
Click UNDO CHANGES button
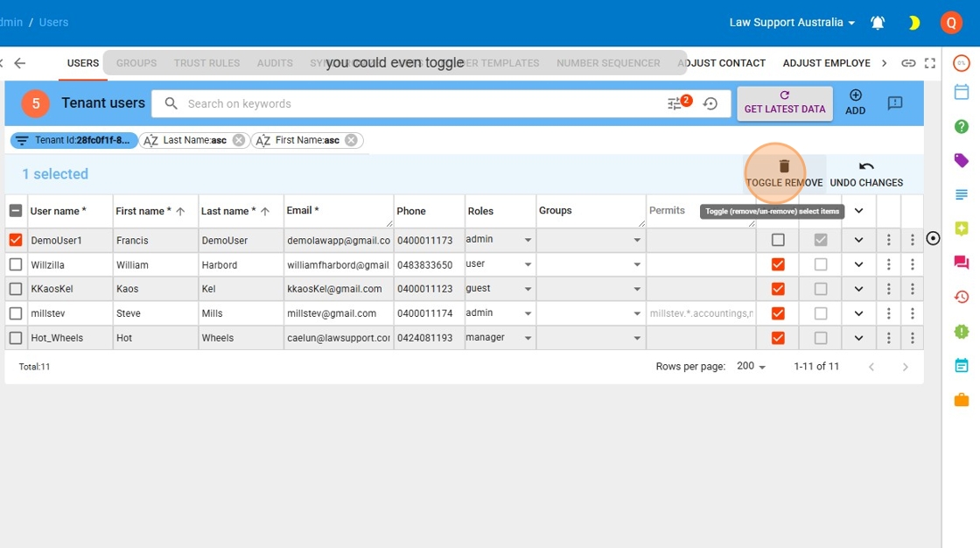[866, 174]
